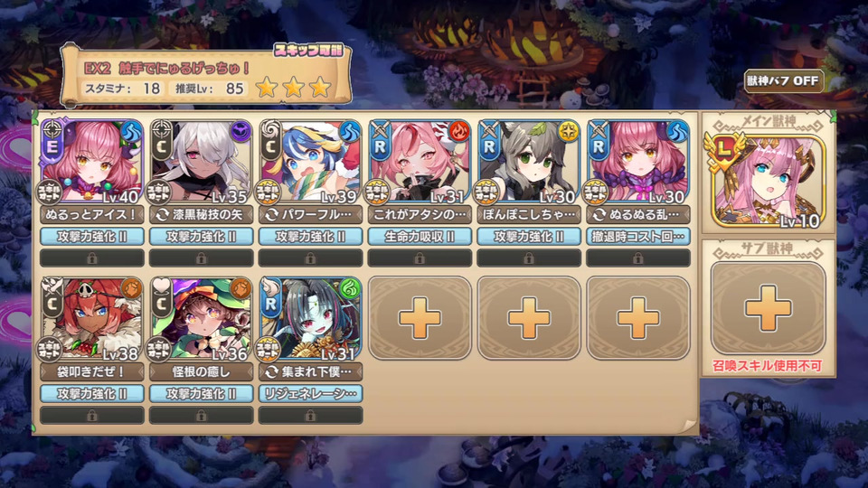Click the dark element icon on Lv35 character
This screenshot has width=868, height=488.
(241, 132)
